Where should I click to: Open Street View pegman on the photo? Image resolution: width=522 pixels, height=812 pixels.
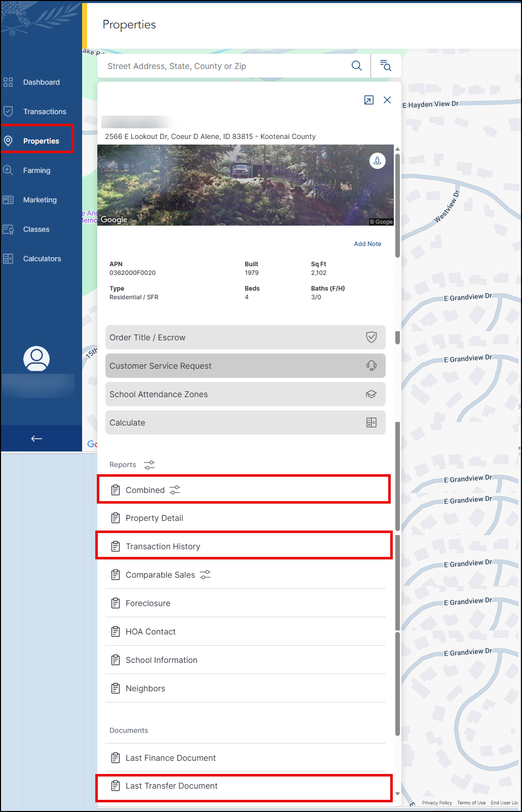click(377, 161)
